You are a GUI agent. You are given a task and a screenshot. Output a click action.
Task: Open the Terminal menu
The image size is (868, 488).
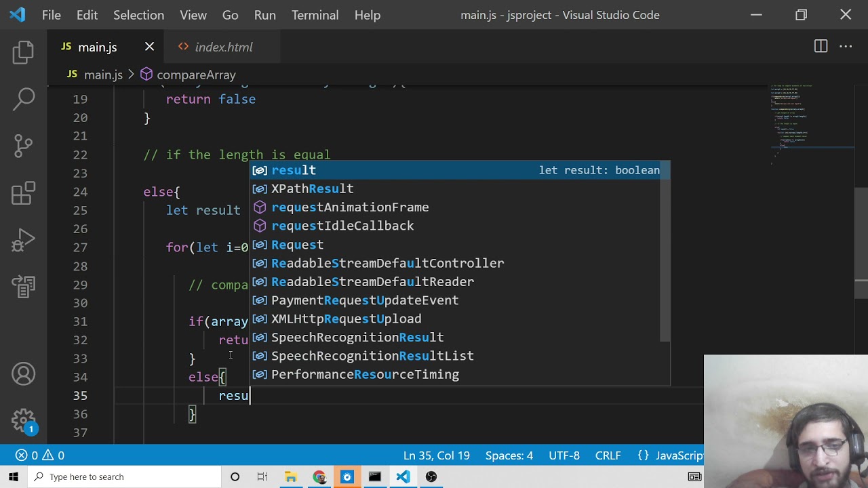pos(315,15)
